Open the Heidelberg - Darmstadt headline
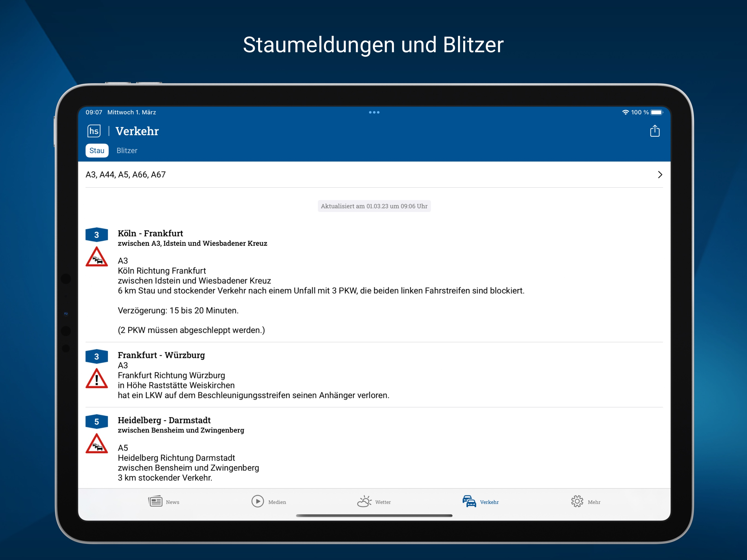 pos(164,420)
